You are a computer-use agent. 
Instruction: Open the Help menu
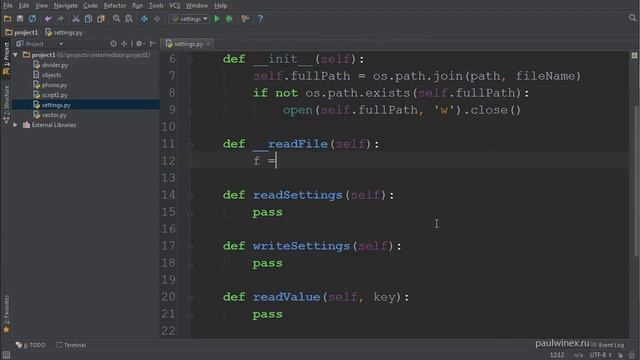pyautogui.click(x=220, y=6)
